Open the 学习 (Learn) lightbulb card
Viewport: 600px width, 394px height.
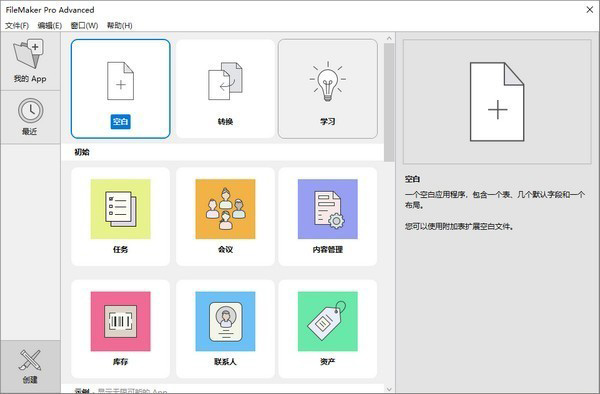(328, 89)
